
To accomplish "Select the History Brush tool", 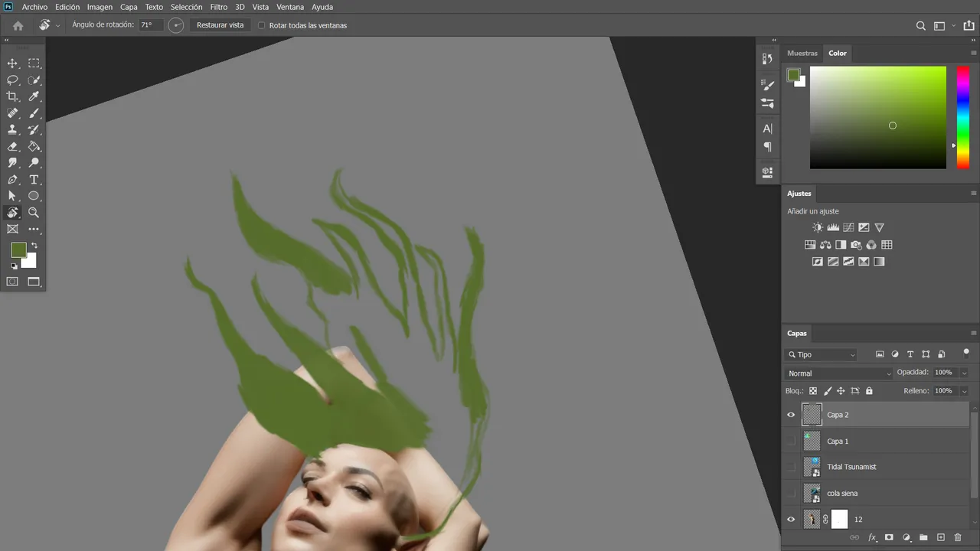I will point(34,130).
